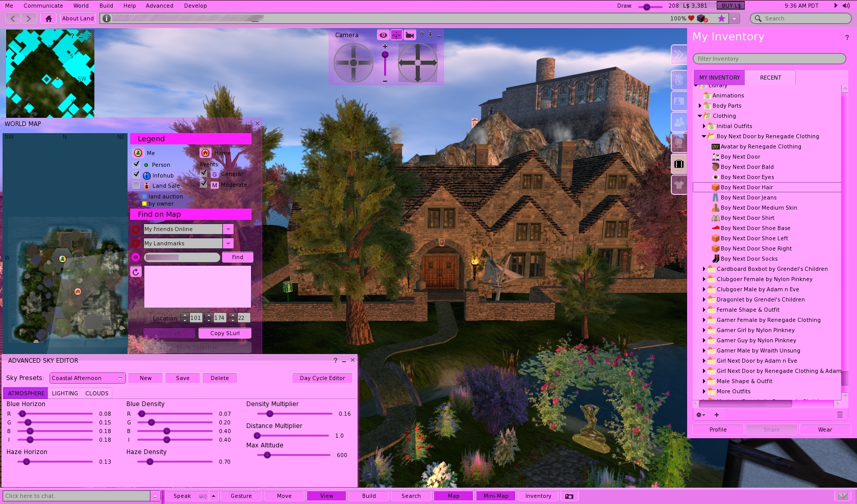Open the snapshot camera button in the bottom bar
The image size is (857, 504).
569,496
